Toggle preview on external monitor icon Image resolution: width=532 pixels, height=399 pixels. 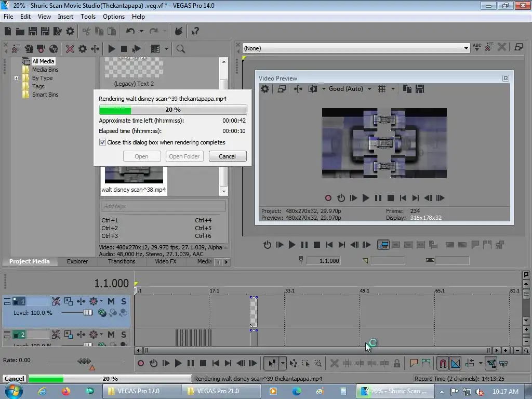pos(281,89)
